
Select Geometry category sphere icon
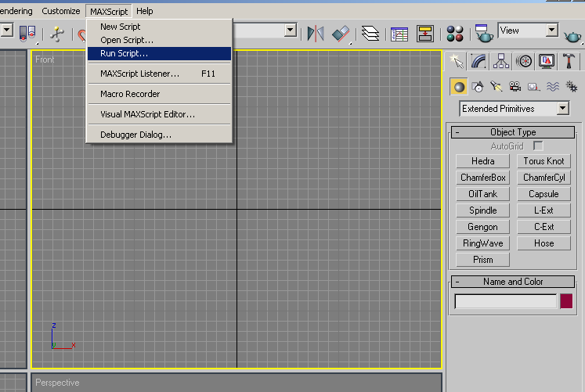(459, 87)
